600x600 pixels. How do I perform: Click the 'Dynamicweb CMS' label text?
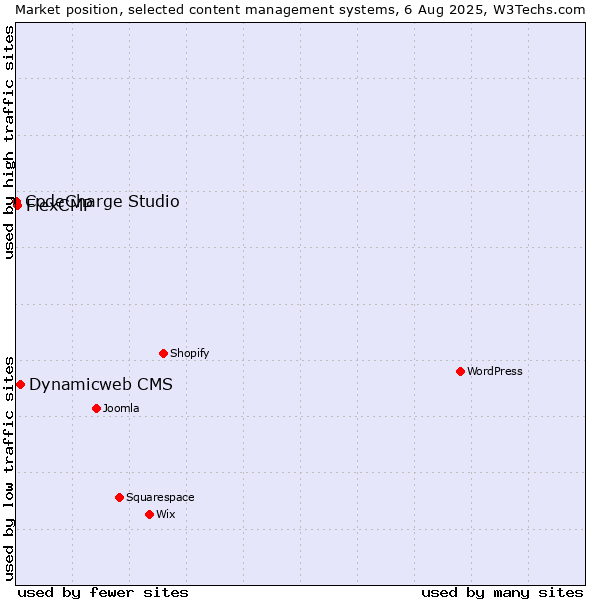click(x=101, y=384)
